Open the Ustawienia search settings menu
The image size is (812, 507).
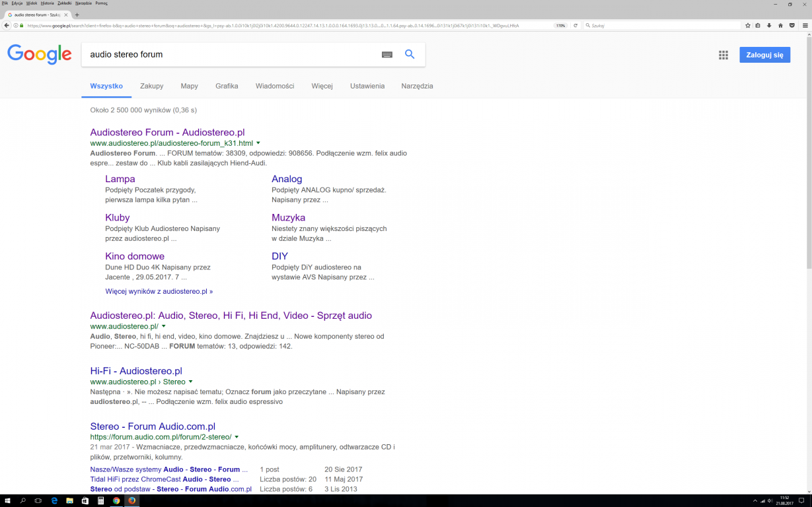(367, 86)
